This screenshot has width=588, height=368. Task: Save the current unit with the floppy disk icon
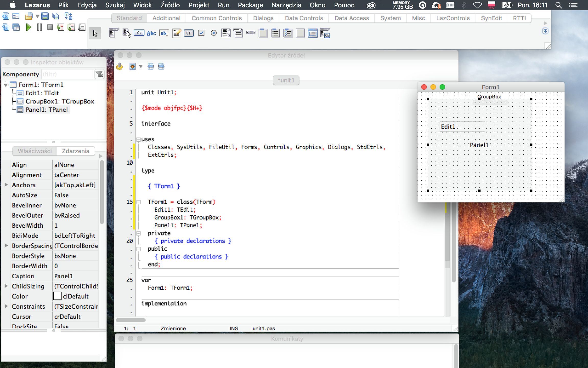tap(45, 16)
